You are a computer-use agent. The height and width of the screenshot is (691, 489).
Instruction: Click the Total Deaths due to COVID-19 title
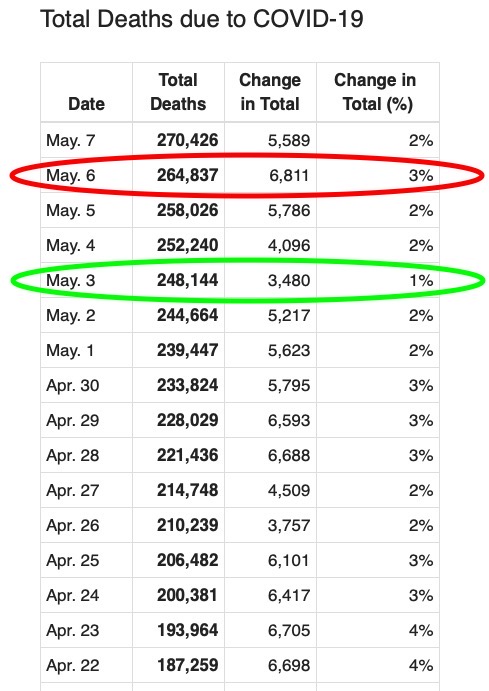pos(202,19)
